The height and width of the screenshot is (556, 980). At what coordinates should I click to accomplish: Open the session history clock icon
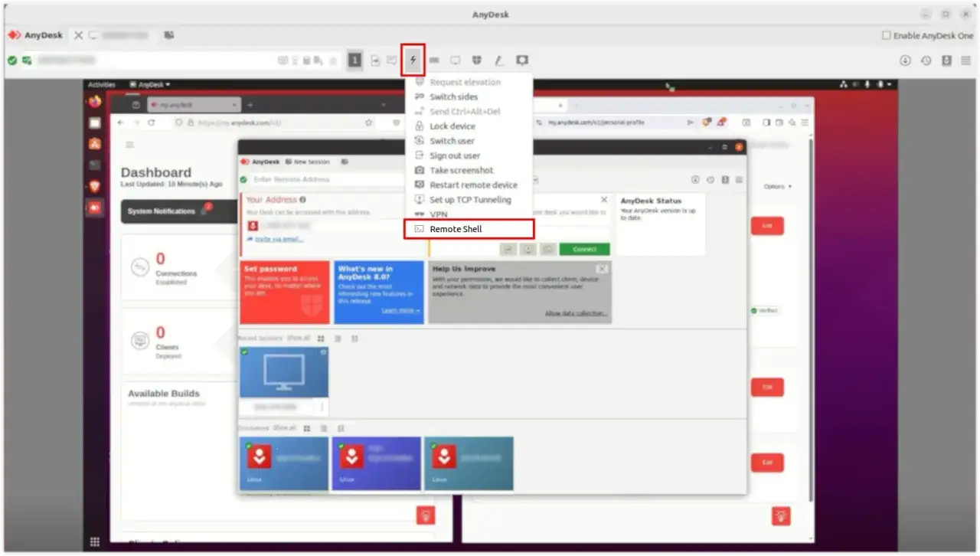(x=926, y=61)
